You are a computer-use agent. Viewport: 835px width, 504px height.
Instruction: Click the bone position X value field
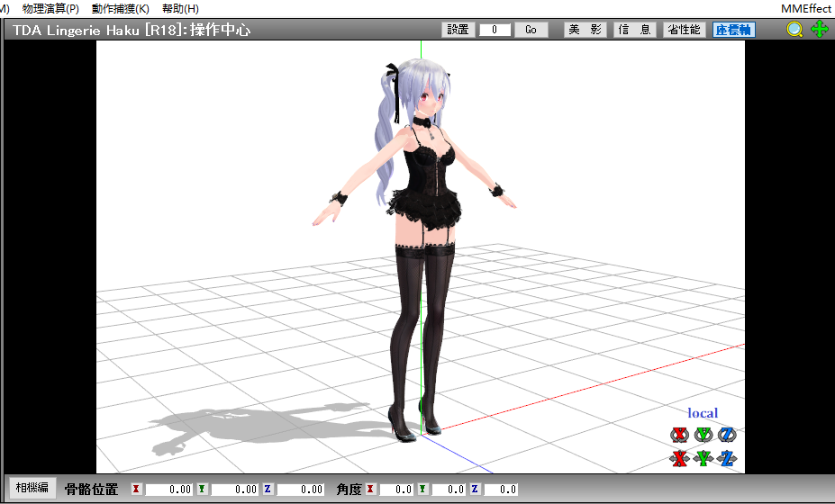(x=168, y=490)
